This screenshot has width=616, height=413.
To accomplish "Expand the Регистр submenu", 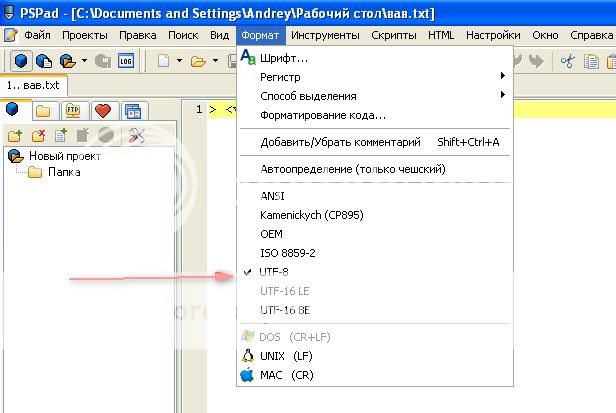I will [375, 77].
